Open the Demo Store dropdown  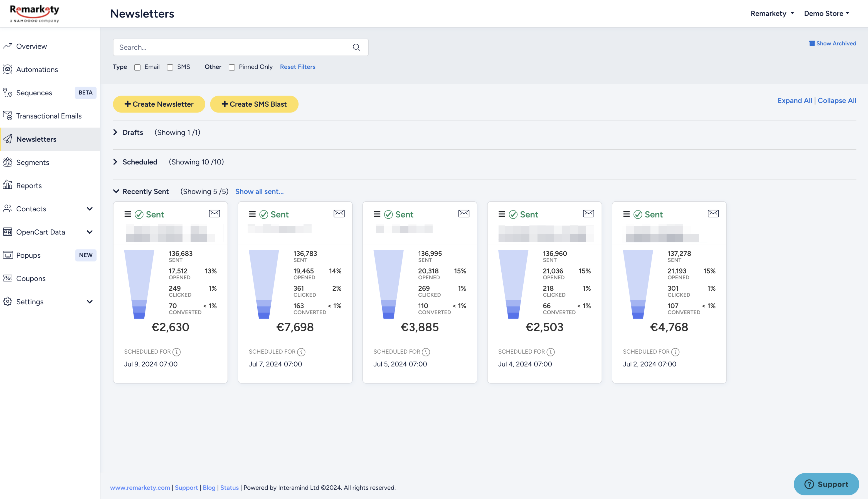(x=827, y=13)
